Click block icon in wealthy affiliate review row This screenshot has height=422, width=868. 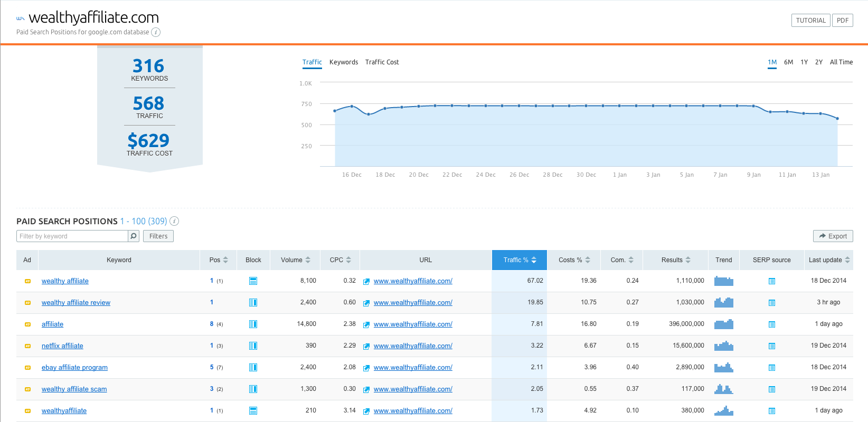[253, 303]
